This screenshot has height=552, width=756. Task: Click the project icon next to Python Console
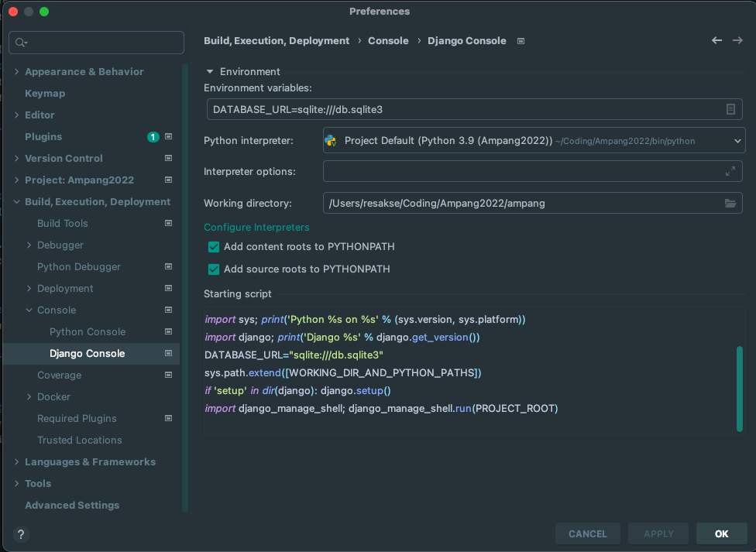pyautogui.click(x=168, y=331)
